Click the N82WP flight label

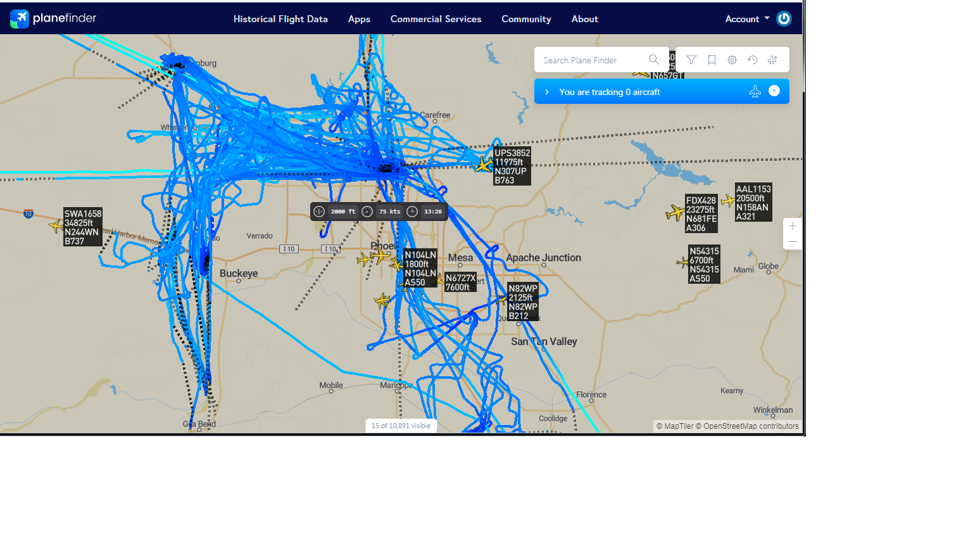pos(523,302)
